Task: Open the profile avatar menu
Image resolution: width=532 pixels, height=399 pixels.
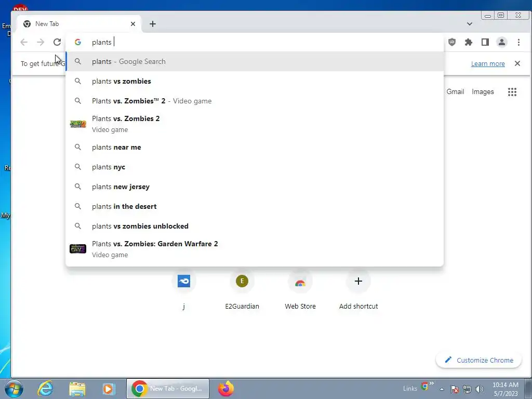Action: pos(502,42)
